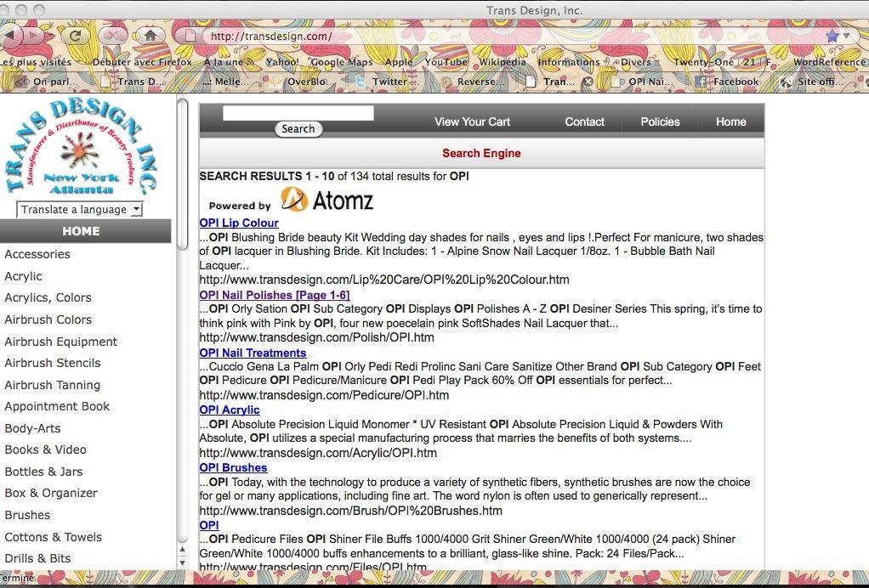This screenshot has height=588, width=869.
Task: Click the Search button
Action: point(298,129)
